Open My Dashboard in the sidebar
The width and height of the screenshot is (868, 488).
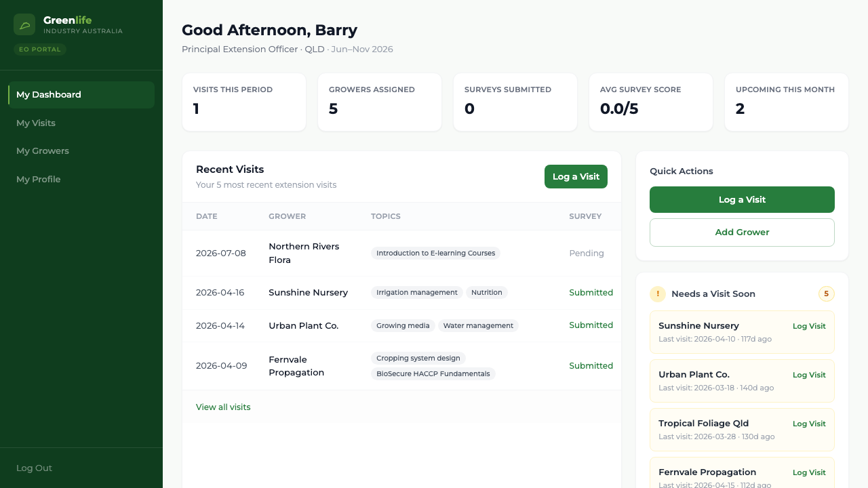[x=81, y=95]
